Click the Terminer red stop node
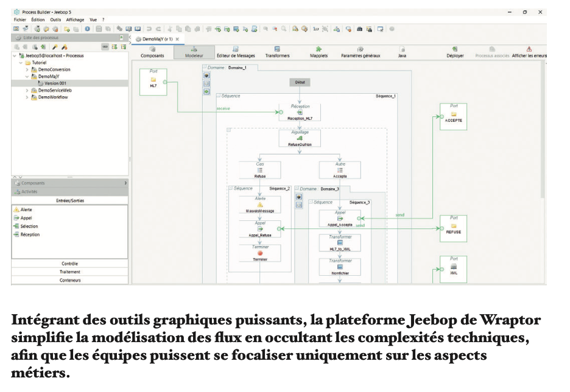This screenshot has height=392, width=570. (260, 253)
